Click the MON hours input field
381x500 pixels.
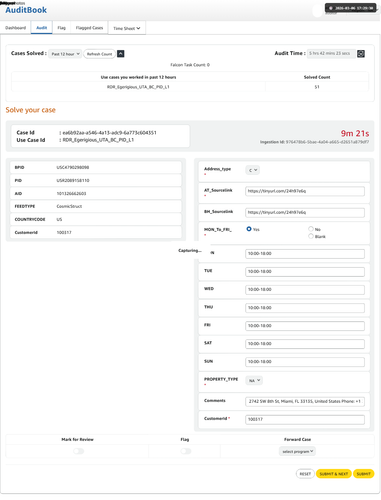[305, 254]
